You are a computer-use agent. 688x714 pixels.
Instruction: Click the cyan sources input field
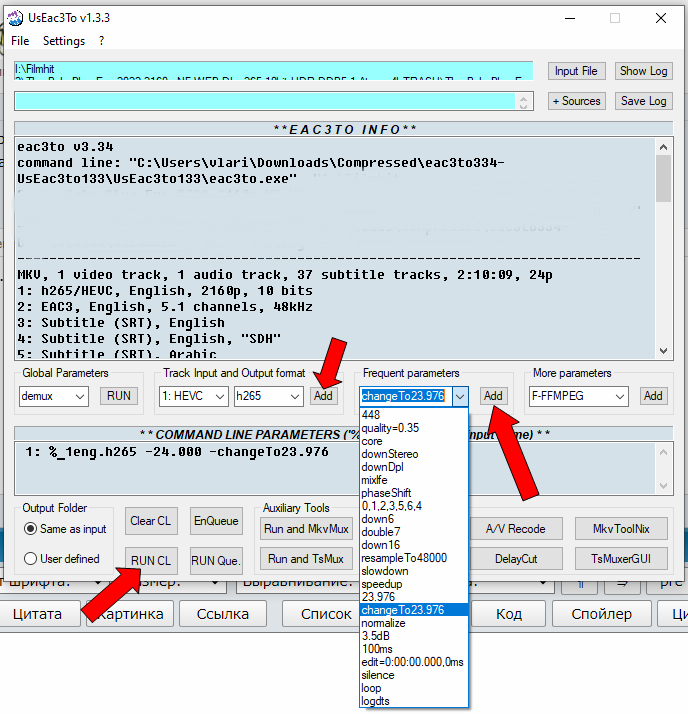(x=265, y=102)
